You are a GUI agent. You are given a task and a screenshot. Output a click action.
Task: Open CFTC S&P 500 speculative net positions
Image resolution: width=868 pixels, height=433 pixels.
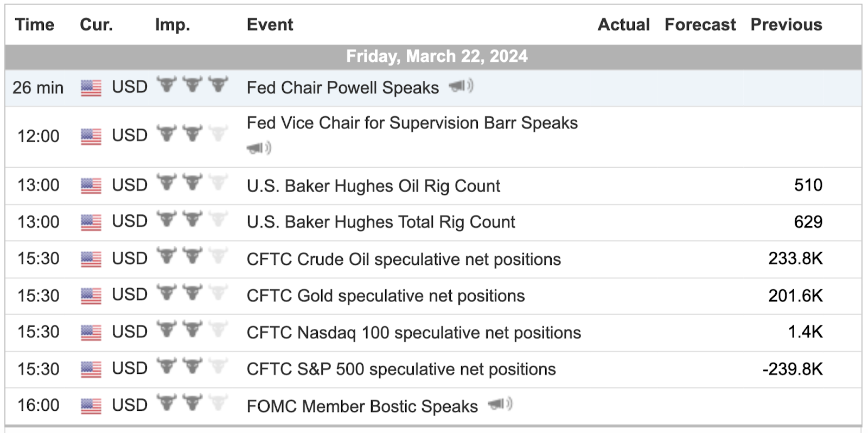[x=401, y=370]
